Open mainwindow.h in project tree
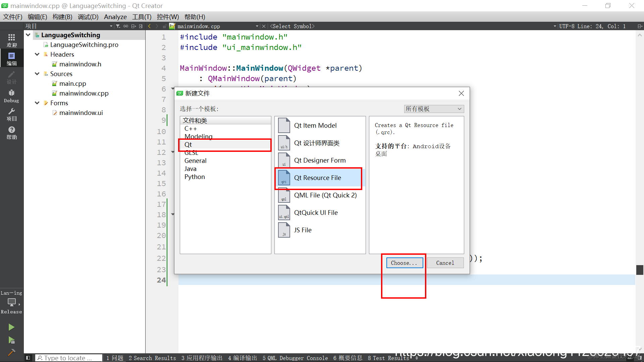Viewport: 644px width, 362px height. (x=80, y=64)
